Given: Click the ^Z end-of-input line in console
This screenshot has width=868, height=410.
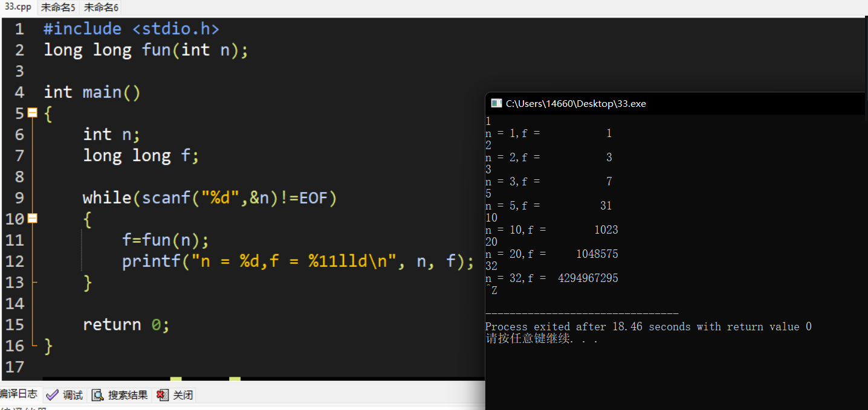Looking at the screenshot, I should point(491,290).
